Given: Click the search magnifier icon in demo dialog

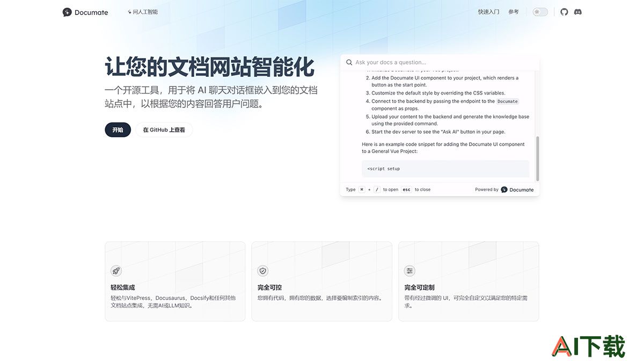Looking at the screenshot, I should 349,62.
